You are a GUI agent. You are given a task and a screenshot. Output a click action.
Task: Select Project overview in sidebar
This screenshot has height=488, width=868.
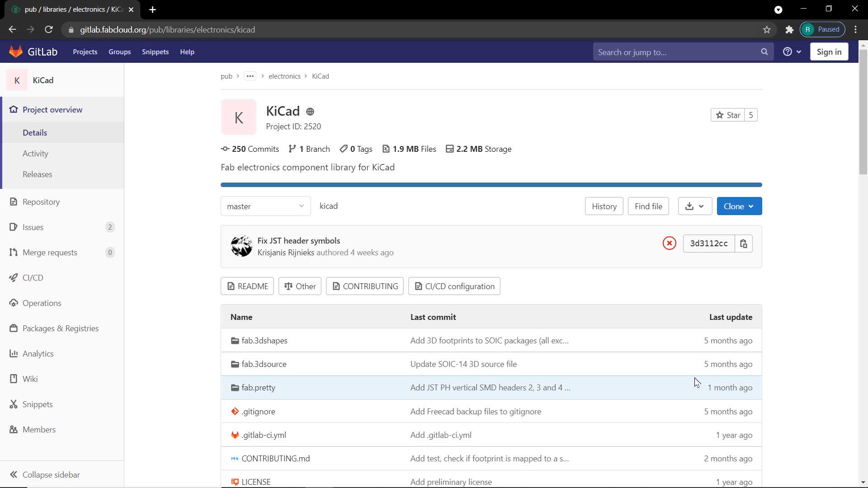click(x=63, y=110)
